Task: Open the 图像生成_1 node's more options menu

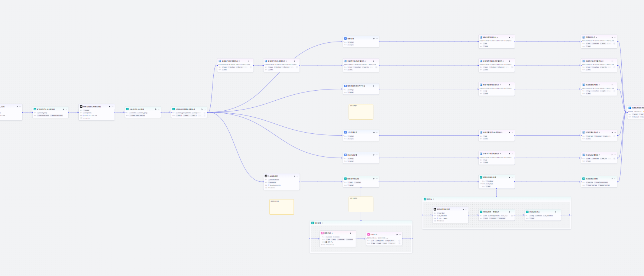Action: point(354,233)
